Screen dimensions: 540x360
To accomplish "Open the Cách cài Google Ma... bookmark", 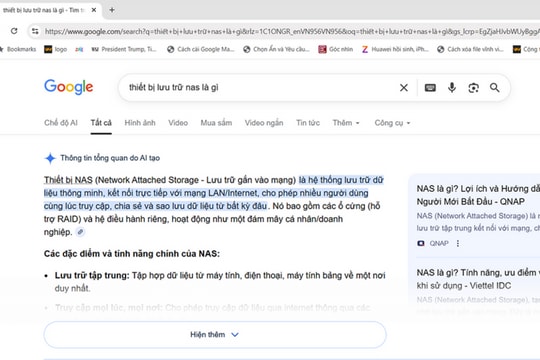I will (x=201, y=49).
